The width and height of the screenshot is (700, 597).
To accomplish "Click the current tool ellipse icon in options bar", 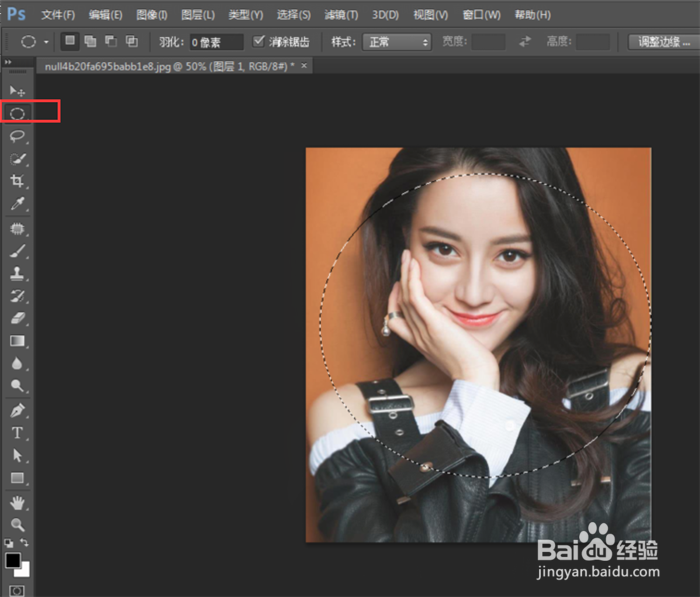I will click(28, 42).
